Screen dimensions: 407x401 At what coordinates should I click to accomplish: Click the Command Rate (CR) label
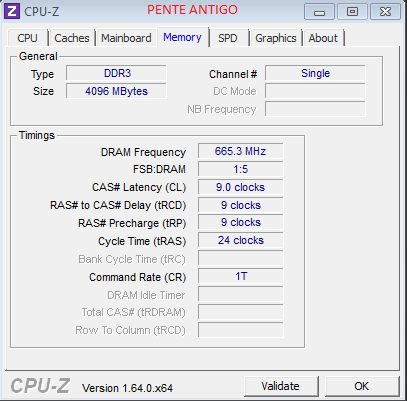pos(138,277)
